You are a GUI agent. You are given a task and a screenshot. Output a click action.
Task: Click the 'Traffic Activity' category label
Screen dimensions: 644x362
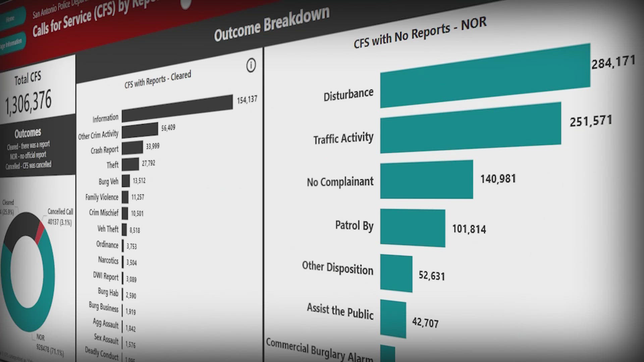click(x=343, y=138)
